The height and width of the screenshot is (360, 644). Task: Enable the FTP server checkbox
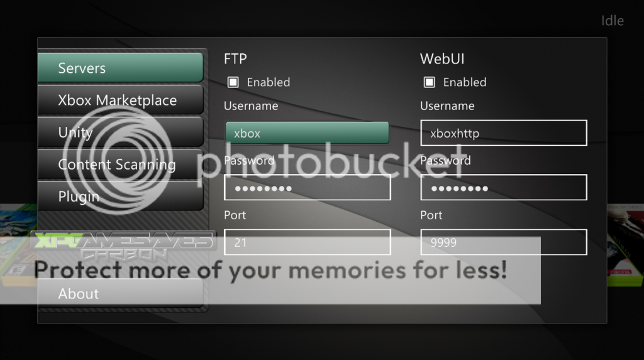coord(233,82)
